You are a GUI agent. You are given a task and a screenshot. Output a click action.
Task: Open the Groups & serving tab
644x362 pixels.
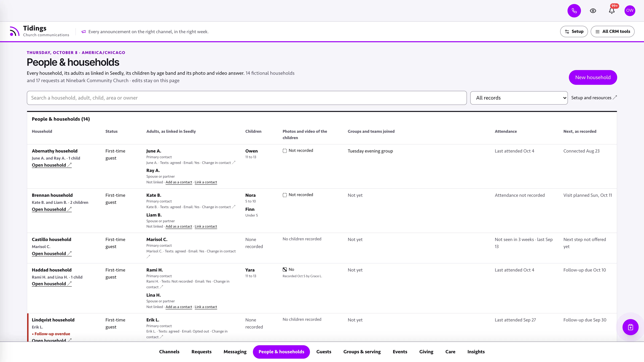[362, 352]
